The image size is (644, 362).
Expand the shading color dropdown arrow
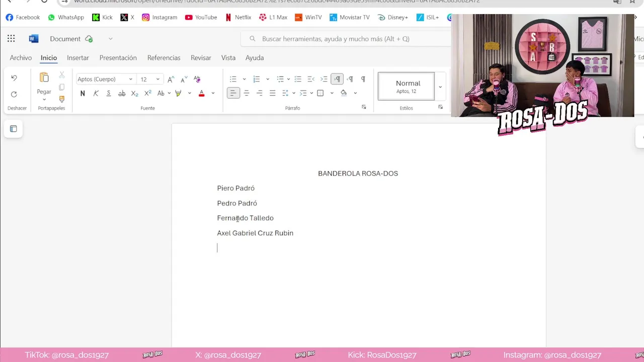pos(355,93)
